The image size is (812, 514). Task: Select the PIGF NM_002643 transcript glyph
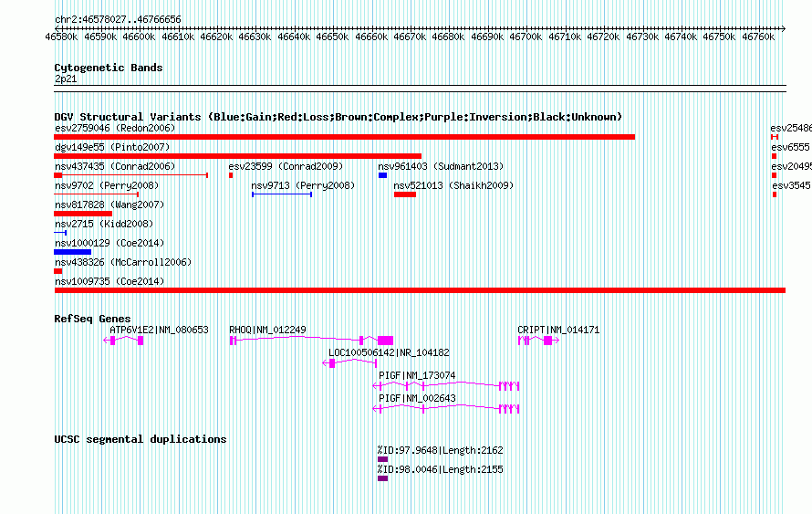coord(446,409)
